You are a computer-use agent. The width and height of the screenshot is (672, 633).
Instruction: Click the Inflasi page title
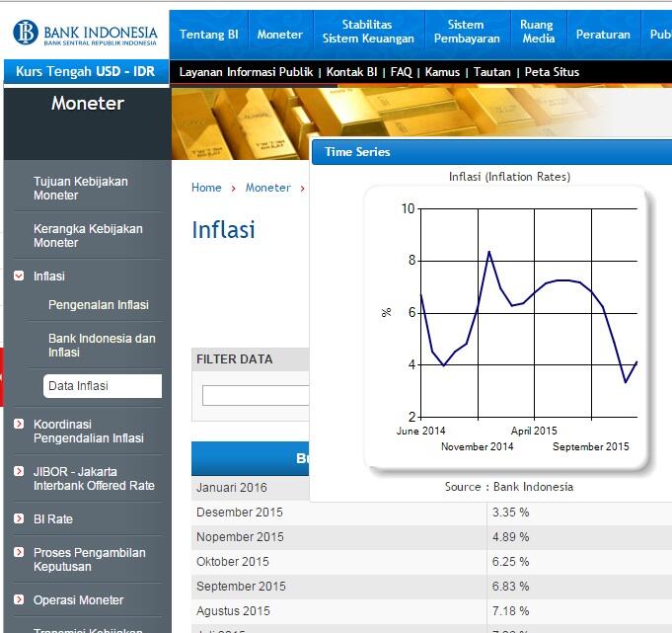(x=223, y=229)
